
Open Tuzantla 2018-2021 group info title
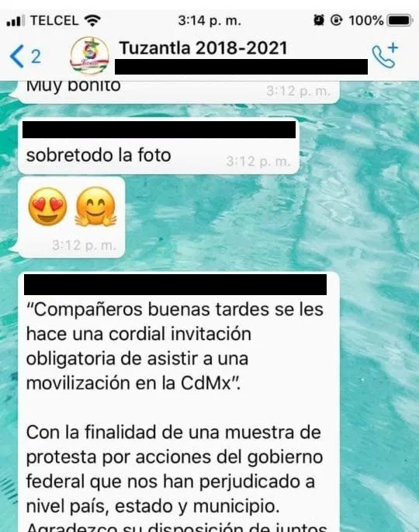click(x=203, y=48)
